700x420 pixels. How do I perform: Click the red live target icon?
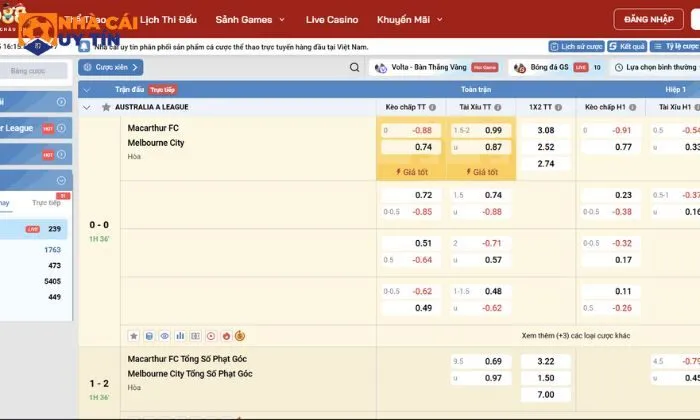(x=211, y=336)
